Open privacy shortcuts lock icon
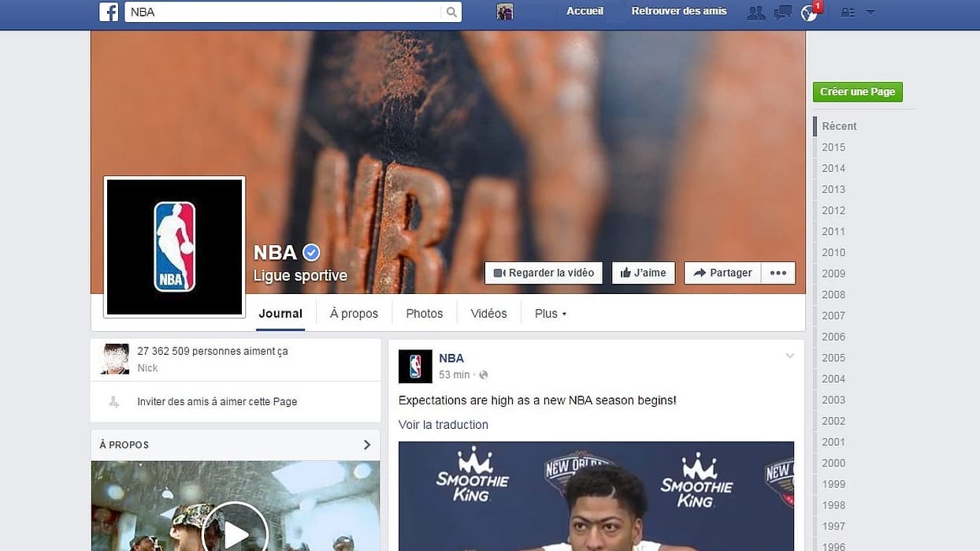The image size is (980, 551). tap(848, 13)
